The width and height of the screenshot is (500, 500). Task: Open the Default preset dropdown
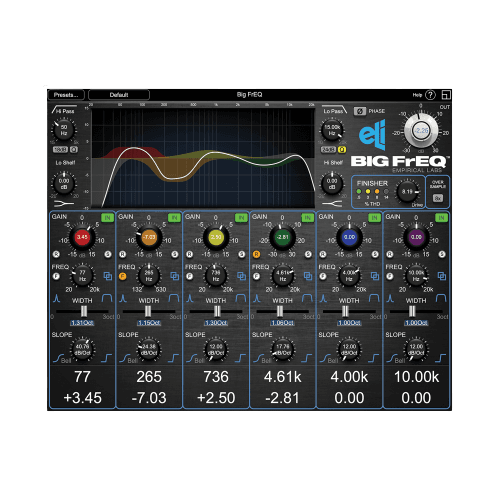pyautogui.click(x=119, y=95)
